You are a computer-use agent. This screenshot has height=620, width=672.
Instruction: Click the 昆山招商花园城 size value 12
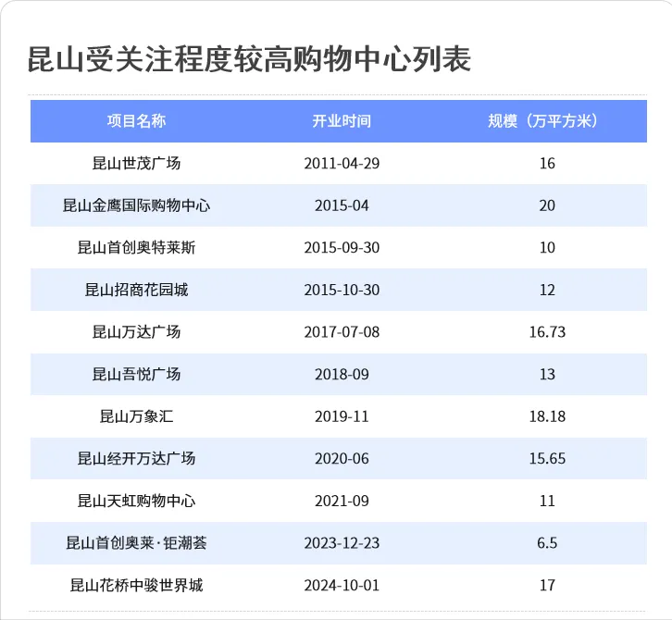tap(547, 290)
